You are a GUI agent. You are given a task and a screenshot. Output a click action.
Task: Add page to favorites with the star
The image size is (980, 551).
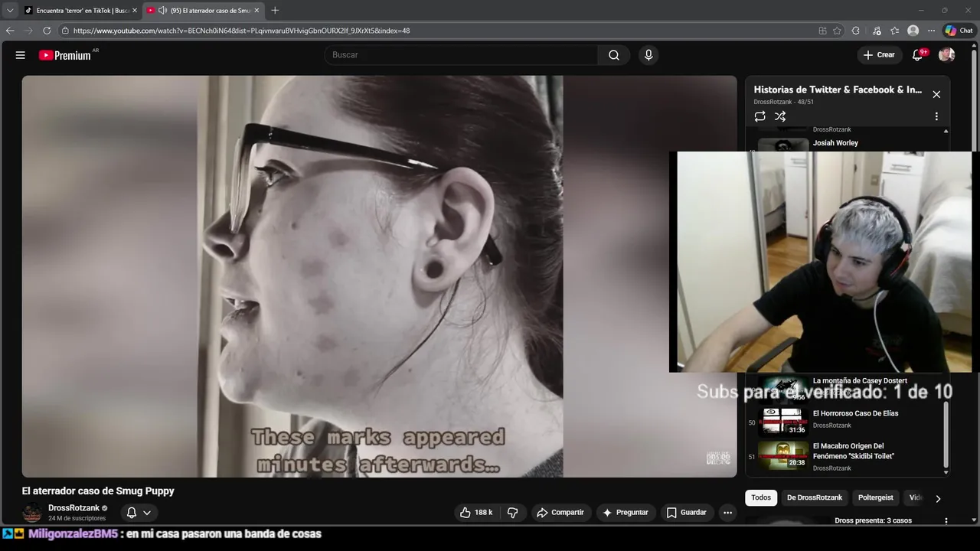837,31
